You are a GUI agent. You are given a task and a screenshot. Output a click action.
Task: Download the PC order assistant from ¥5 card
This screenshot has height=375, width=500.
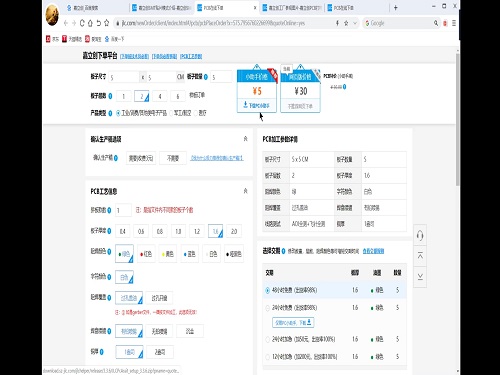(256, 105)
